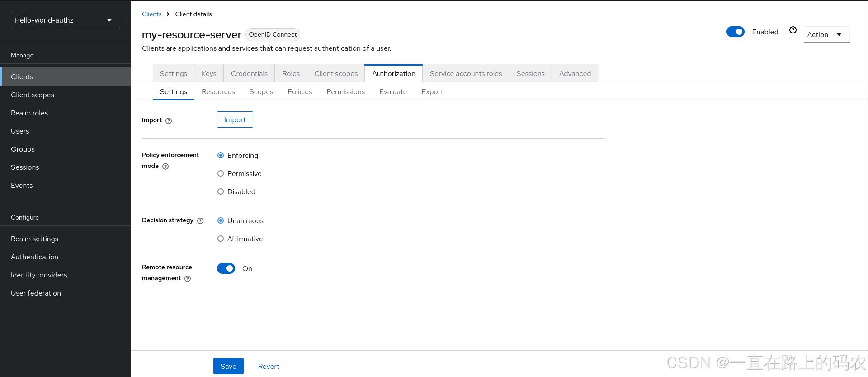Open the Action dropdown menu
Image resolution: width=868 pixels, height=377 pixels.
pos(826,34)
